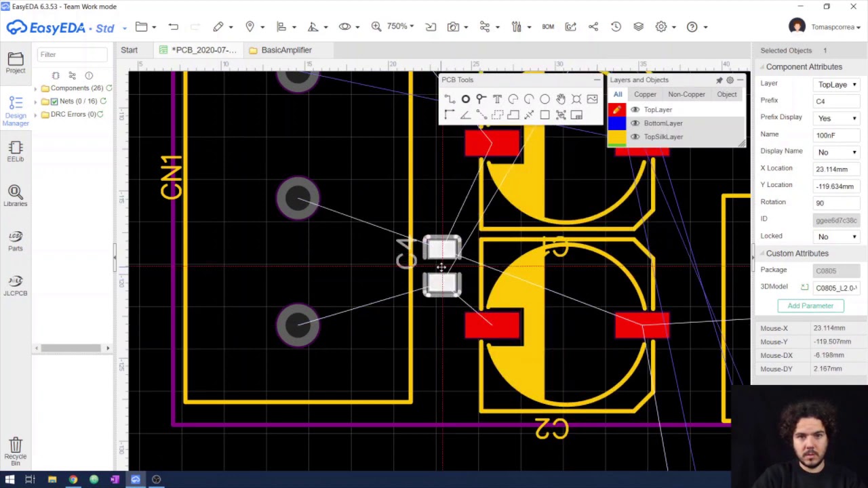Click the yellow TopSilkLayer color swatch
Screen dimensions: 868x488
(616, 137)
